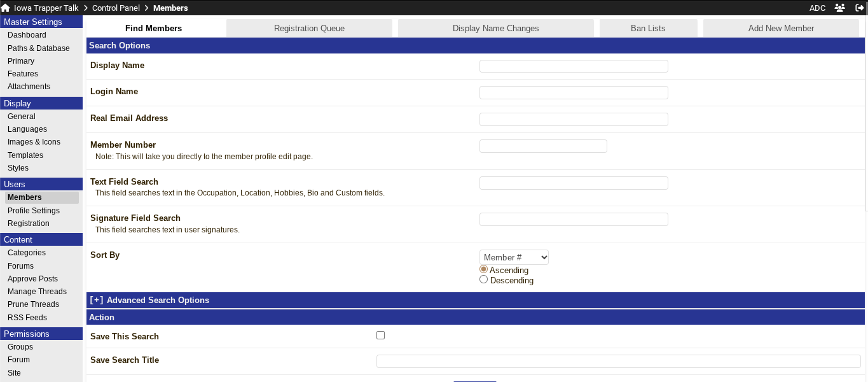Expand the Advanced Search Options section
Image resolution: width=868 pixels, height=382 pixels.
(x=150, y=301)
